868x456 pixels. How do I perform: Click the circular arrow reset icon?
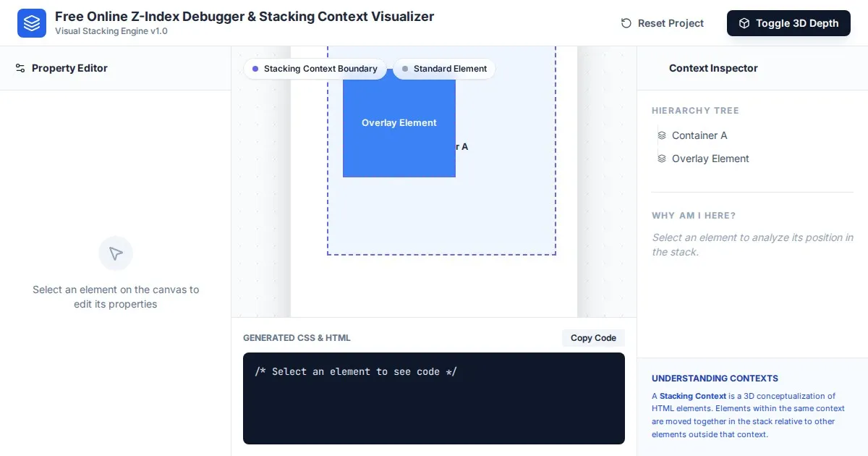[x=626, y=23]
